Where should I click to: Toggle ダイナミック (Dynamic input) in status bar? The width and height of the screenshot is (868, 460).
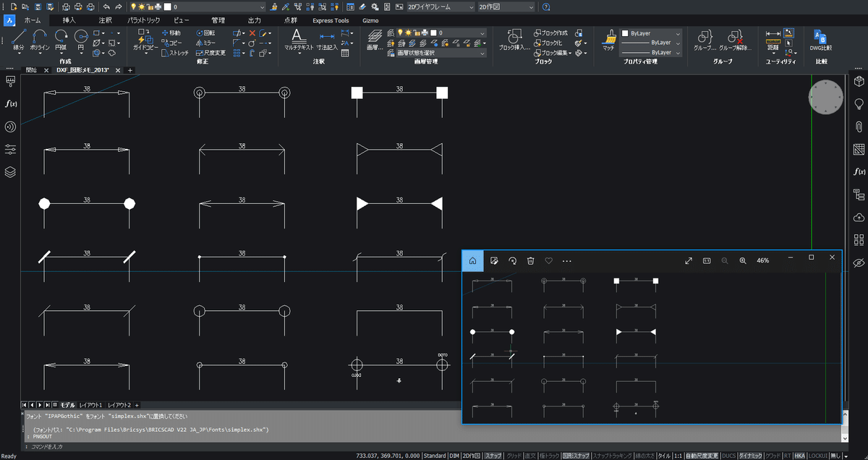(750, 456)
